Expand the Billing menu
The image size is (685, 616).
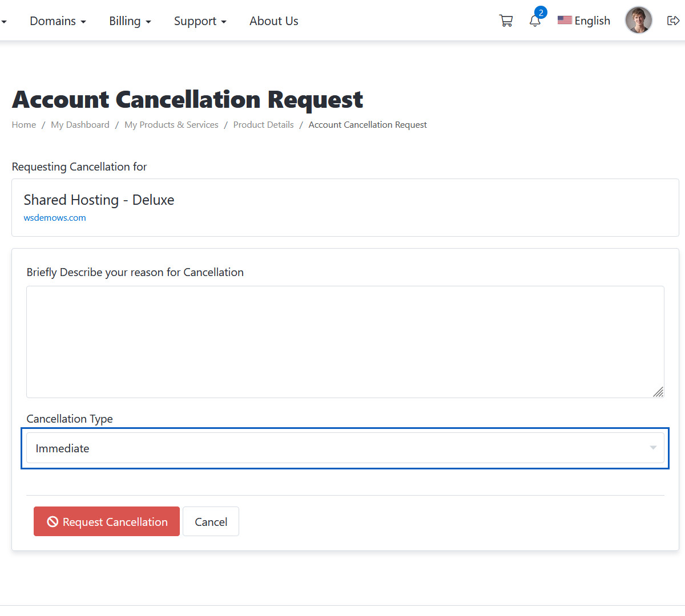pyautogui.click(x=130, y=21)
